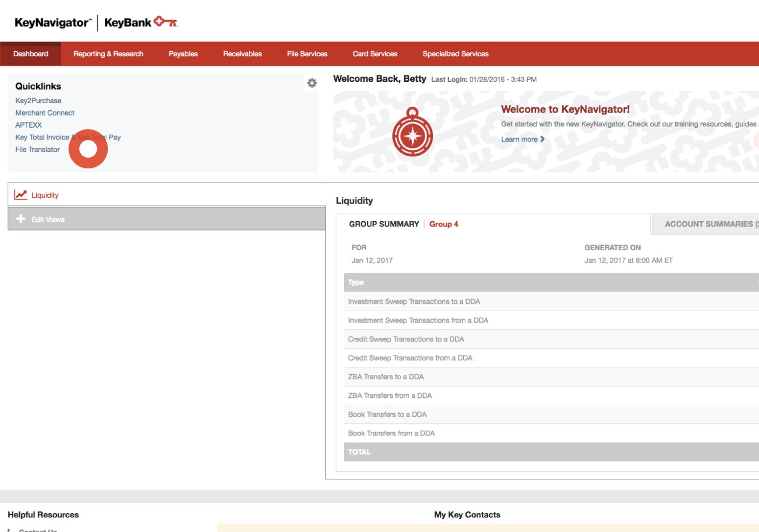Select Group 4 in the Liquidity summary
Image resolution: width=759 pixels, height=532 pixels.
[x=443, y=224]
